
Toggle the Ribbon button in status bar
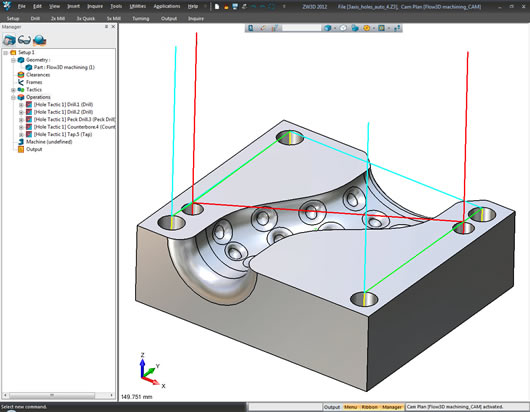[370, 407]
